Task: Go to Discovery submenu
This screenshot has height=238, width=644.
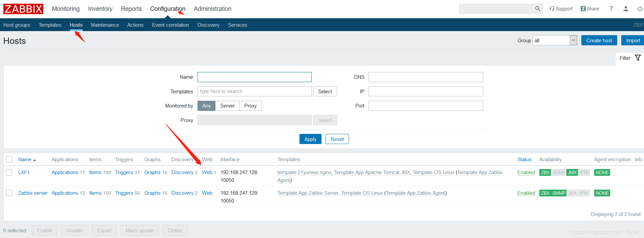Action: [x=208, y=25]
